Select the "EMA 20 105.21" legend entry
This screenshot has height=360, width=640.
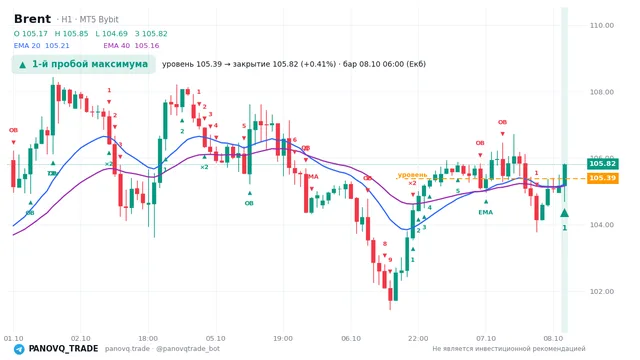(x=42, y=46)
